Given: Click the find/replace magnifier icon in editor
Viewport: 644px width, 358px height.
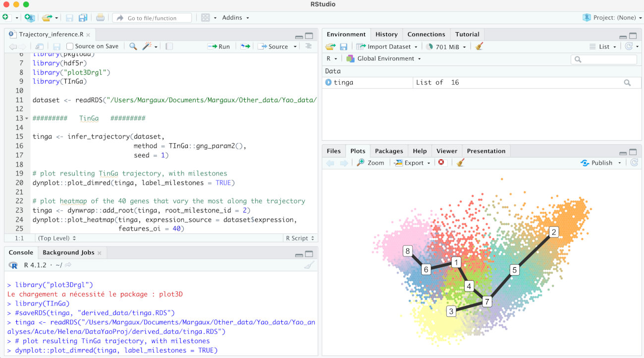Looking at the screenshot, I should [x=133, y=46].
